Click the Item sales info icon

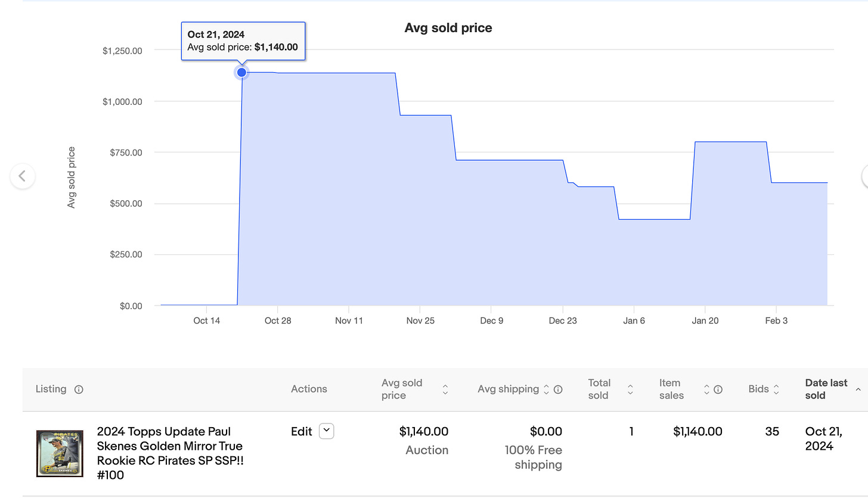click(x=718, y=390)
